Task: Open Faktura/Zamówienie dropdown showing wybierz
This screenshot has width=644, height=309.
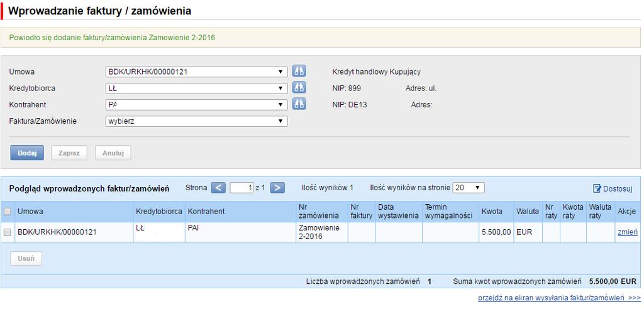Action: coord(196,121)
